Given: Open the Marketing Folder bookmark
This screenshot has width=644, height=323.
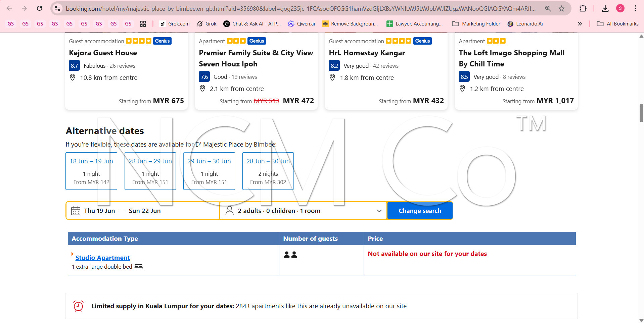Looking at the screenshot, I should pyautogui.click(x=476, y=24).
